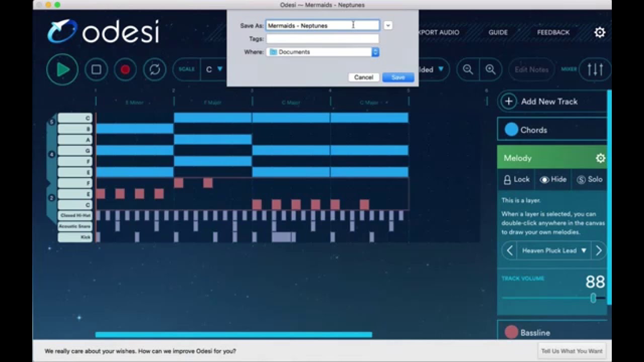The image size is (644, 362).
Task: Start recording with the red Record button
Action: tap(125, 70)
